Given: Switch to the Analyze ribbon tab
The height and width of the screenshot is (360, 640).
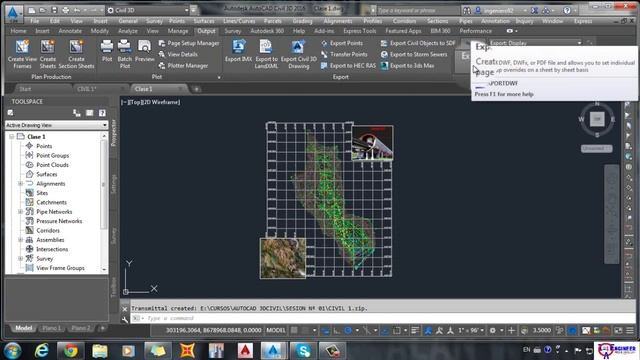Looking at the screenshot, I should pos(127,31).
